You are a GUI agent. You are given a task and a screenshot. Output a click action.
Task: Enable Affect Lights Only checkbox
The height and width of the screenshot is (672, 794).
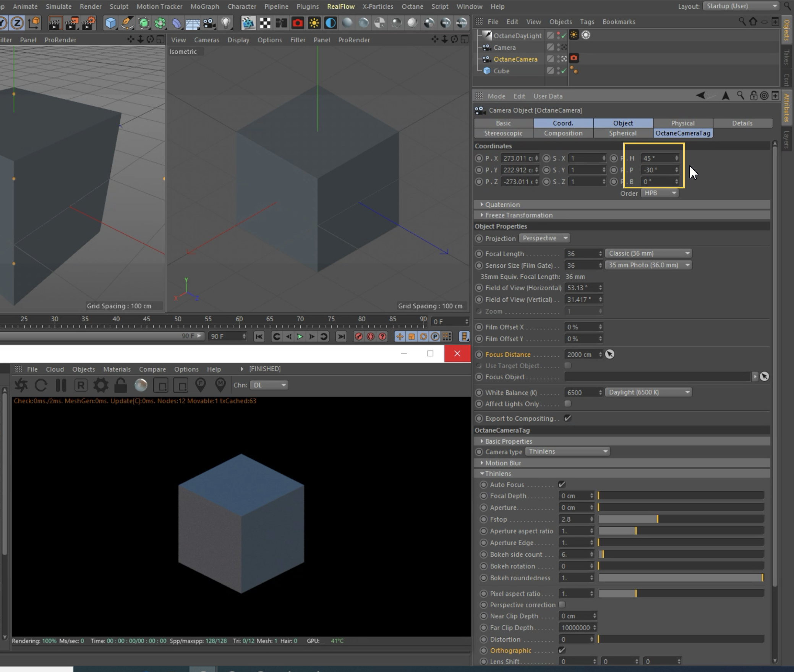pyautogui.click(x=568, y=404)
